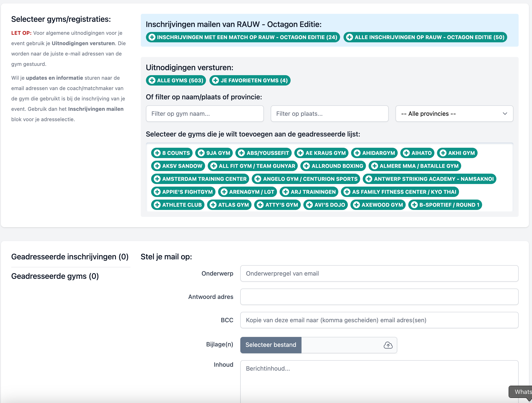Image resolution: width=532 pixels, height=403 pixels.
Task: Click Geadresseerde inschrijvingen (0) heading
Action: [x=70, y=257]
